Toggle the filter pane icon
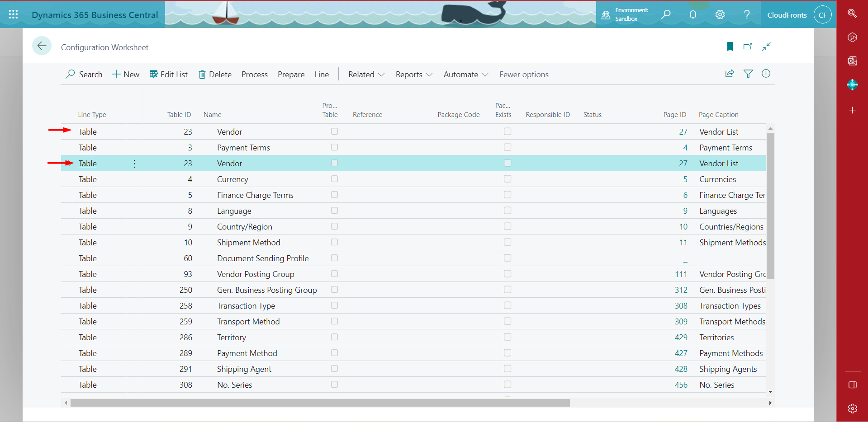The image size is (868, 422). pos(748,74)
